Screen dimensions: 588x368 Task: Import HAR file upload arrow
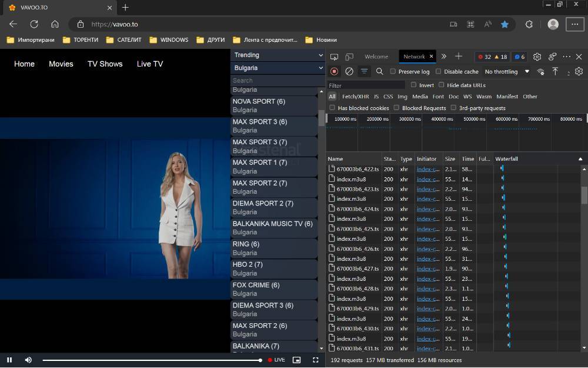coord(555,71)
